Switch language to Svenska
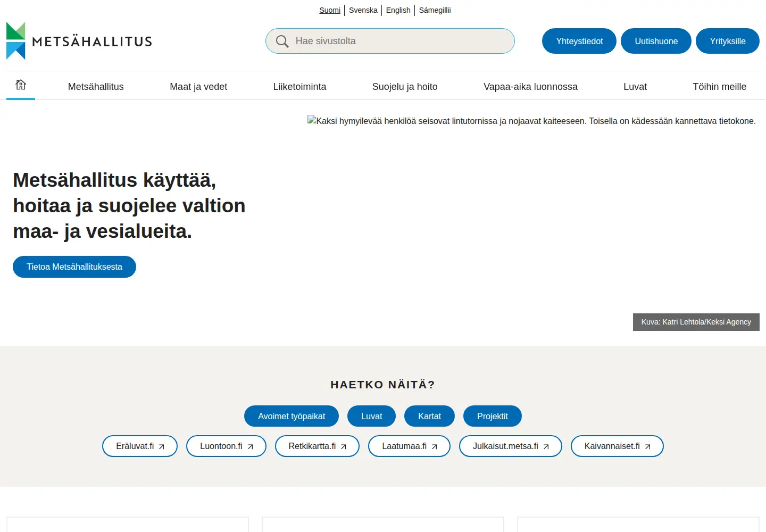Screen dimensions: 766x532 [x=363, y=10]
